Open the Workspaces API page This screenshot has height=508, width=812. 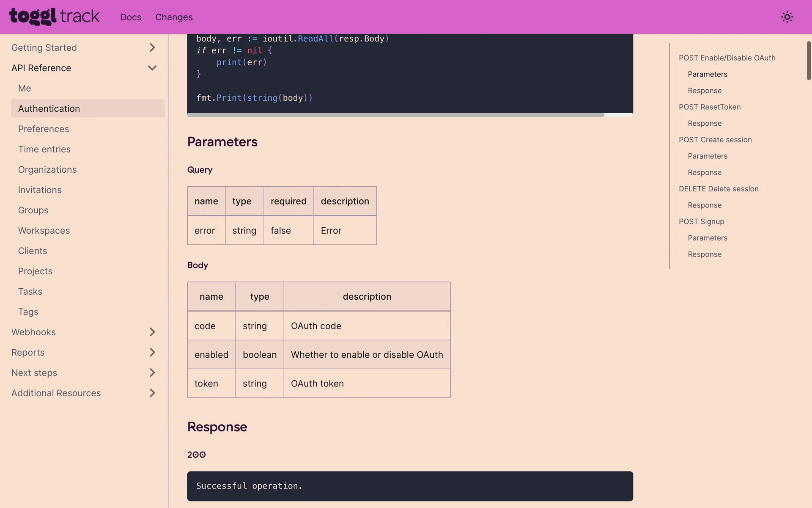pyautogui.click(x=44, y=230)
